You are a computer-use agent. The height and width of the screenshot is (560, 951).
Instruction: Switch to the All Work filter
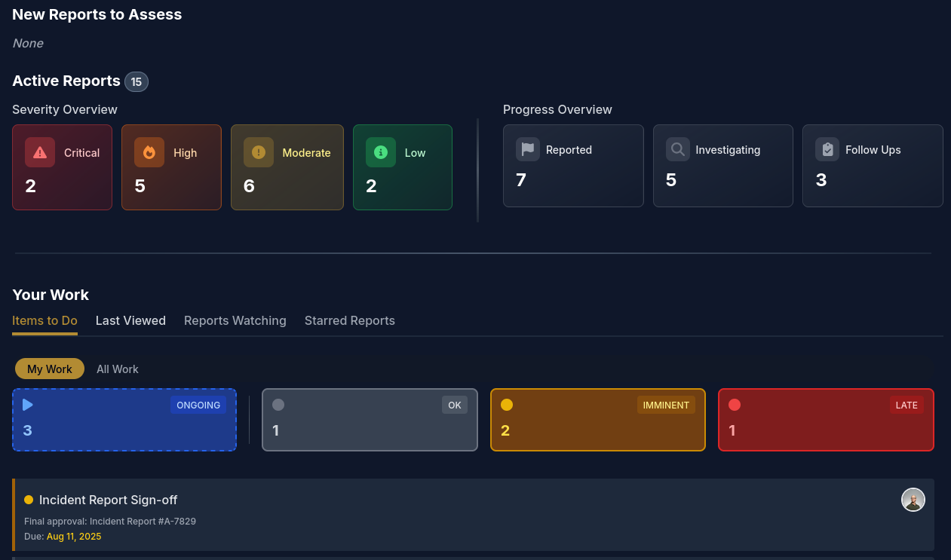click(118, 369)
